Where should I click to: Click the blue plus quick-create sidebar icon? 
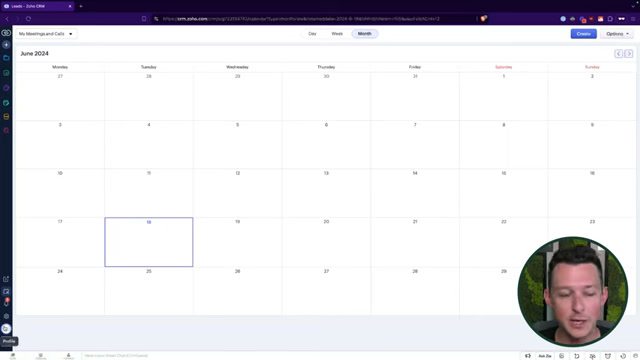[6, 44]
